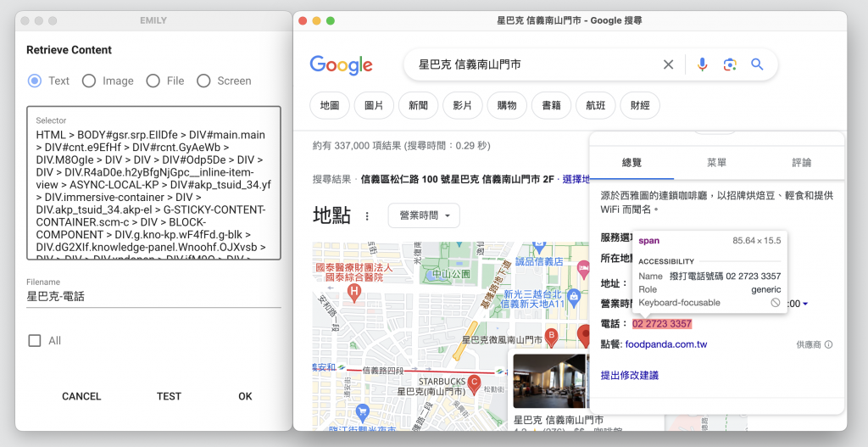
Task: Click 中山公園 label on the map
Action: 452,274
